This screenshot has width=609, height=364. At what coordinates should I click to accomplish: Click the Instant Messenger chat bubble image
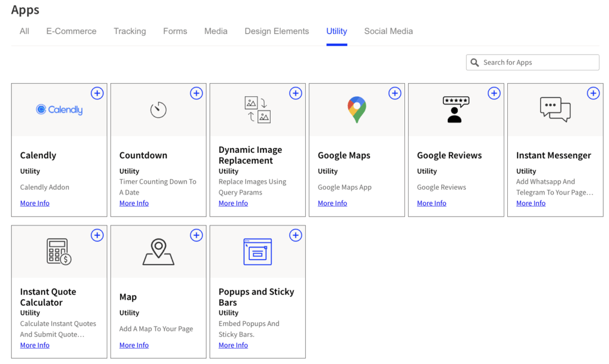(555, 110)
